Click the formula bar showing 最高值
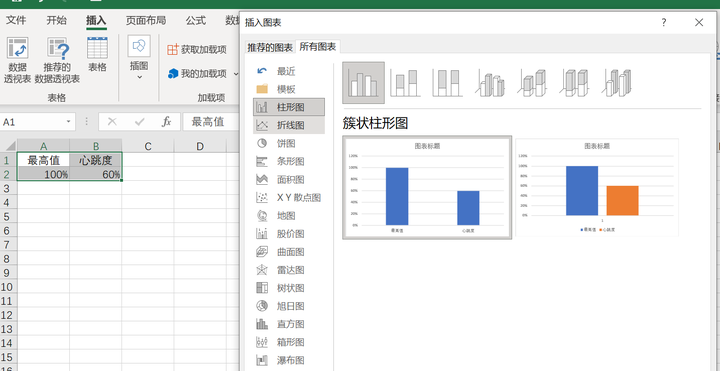The height and width of the screenshot is (371, 720). 211,122
